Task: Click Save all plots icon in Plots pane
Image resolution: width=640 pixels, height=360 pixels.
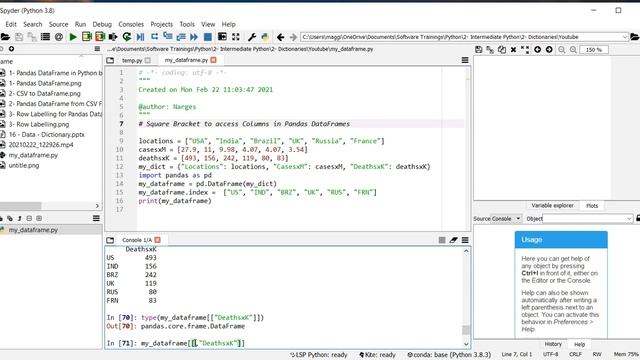Action: (490, 49)
